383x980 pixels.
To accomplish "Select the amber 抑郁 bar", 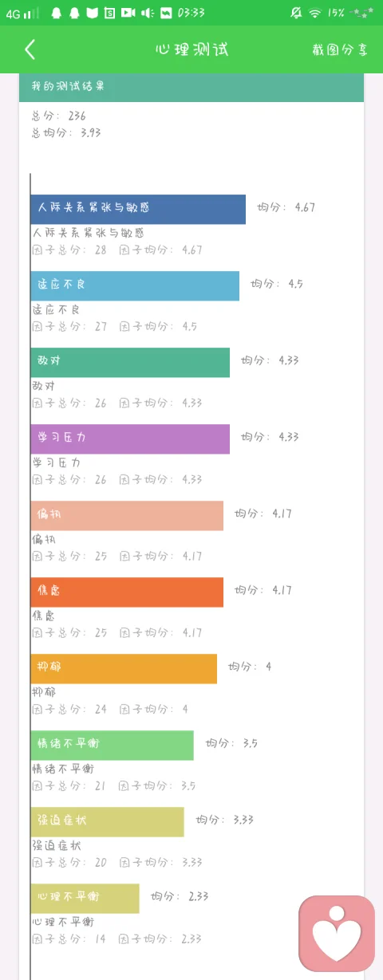I will 124,668.
